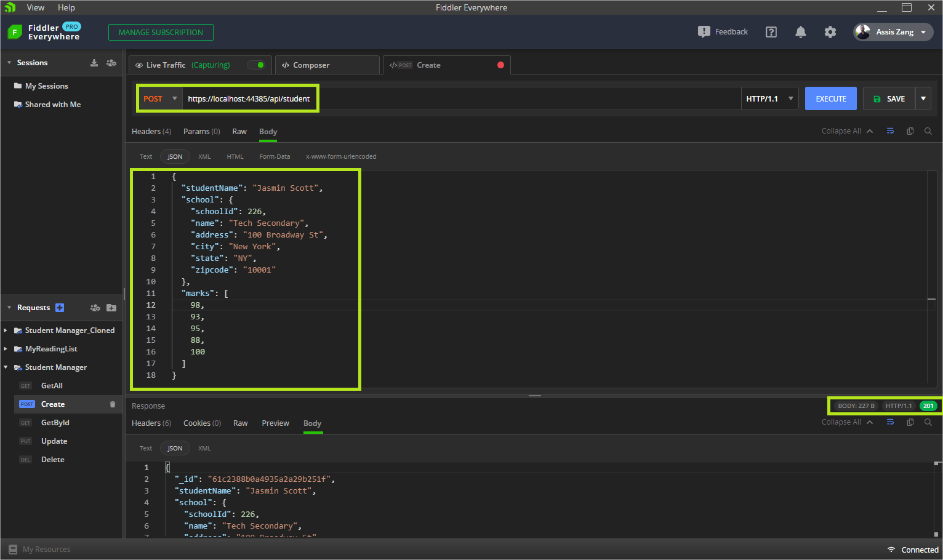Click the Connected wifi status indicator
Image resolution: width=943 pixels, height=560 pixels.
pyautogui.click(x=891, y=550)
